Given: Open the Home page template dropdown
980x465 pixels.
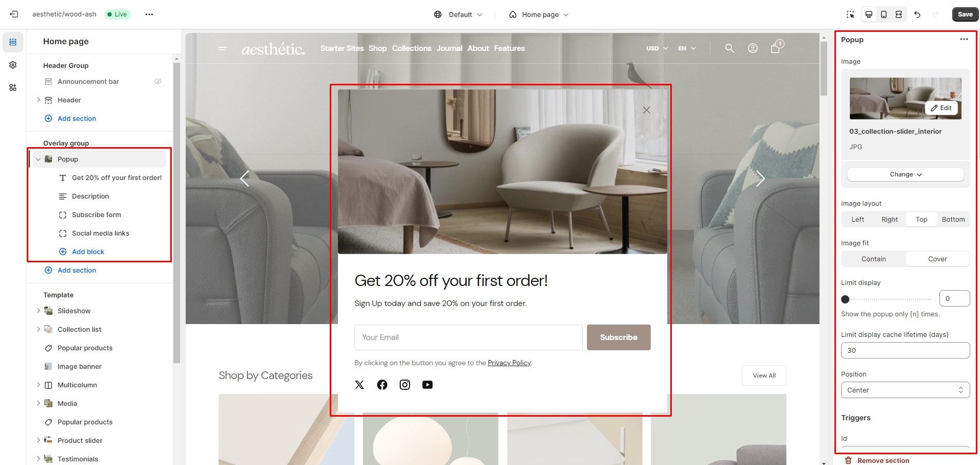Looking at the screenshot, I should 539,14.
